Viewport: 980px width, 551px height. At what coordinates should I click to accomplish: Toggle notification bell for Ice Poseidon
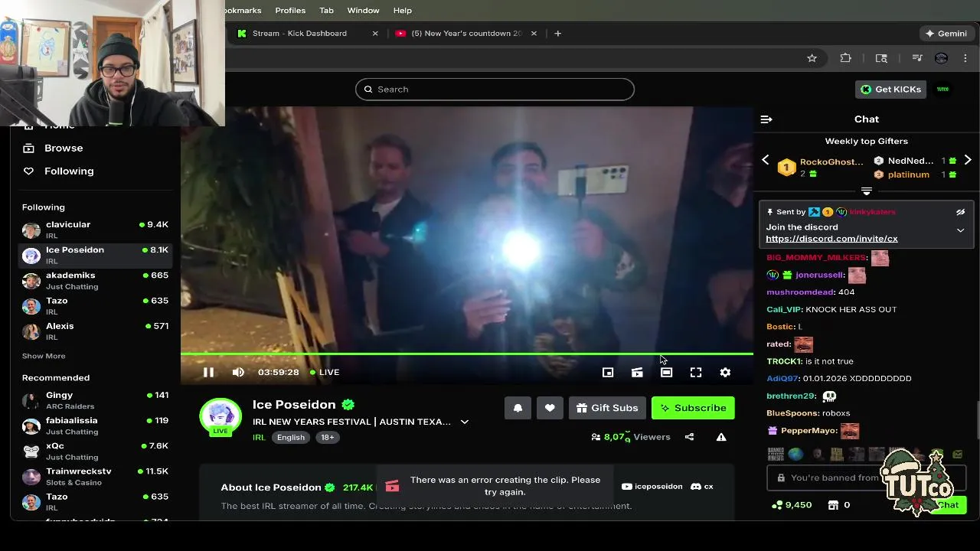coord(518,408)
